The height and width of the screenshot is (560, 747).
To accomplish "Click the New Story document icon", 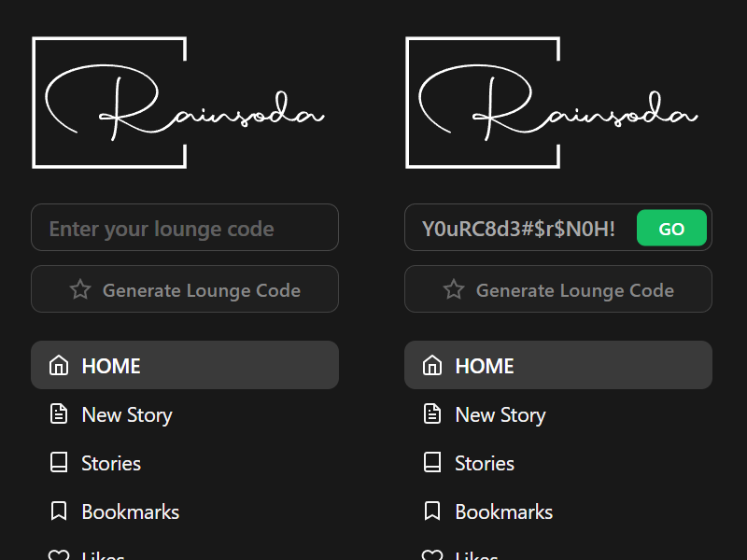I will point(58,414).
